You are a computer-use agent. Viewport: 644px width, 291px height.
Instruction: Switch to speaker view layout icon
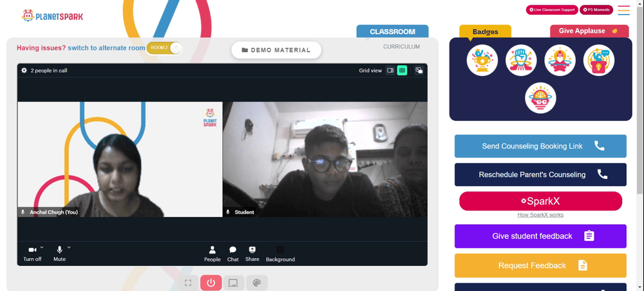(390, 70)
